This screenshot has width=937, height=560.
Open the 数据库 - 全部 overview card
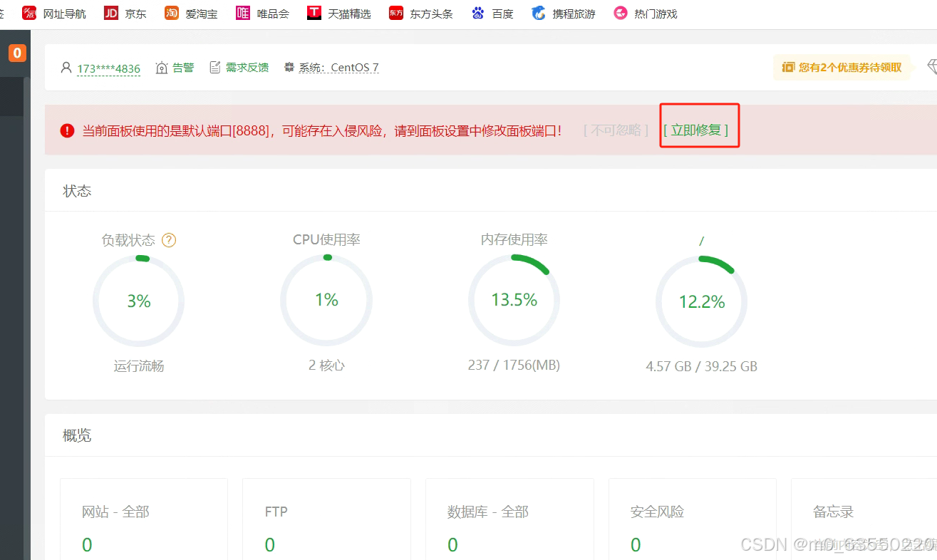click(509, 519)
